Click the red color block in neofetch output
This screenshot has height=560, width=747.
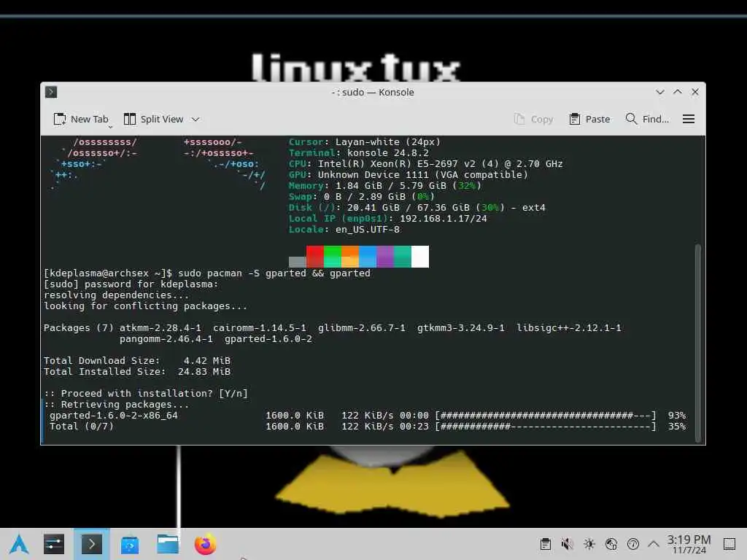315,257
